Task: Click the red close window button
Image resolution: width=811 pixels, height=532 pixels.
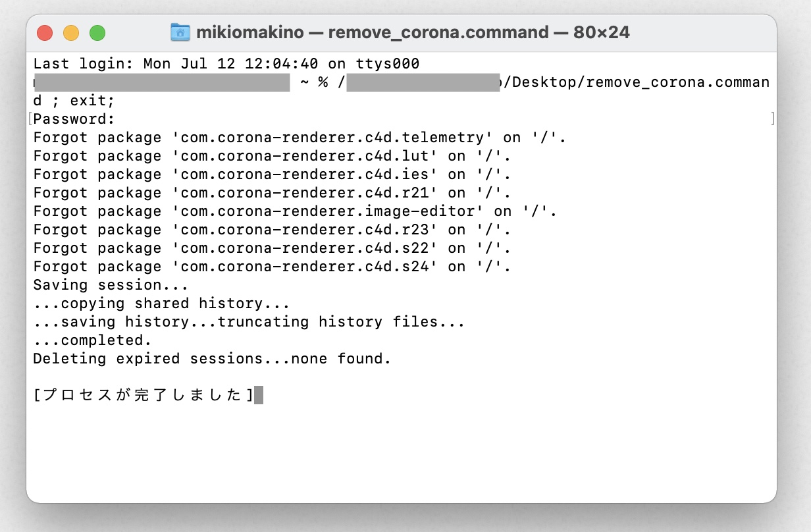Action: click(x=45, y=33)
